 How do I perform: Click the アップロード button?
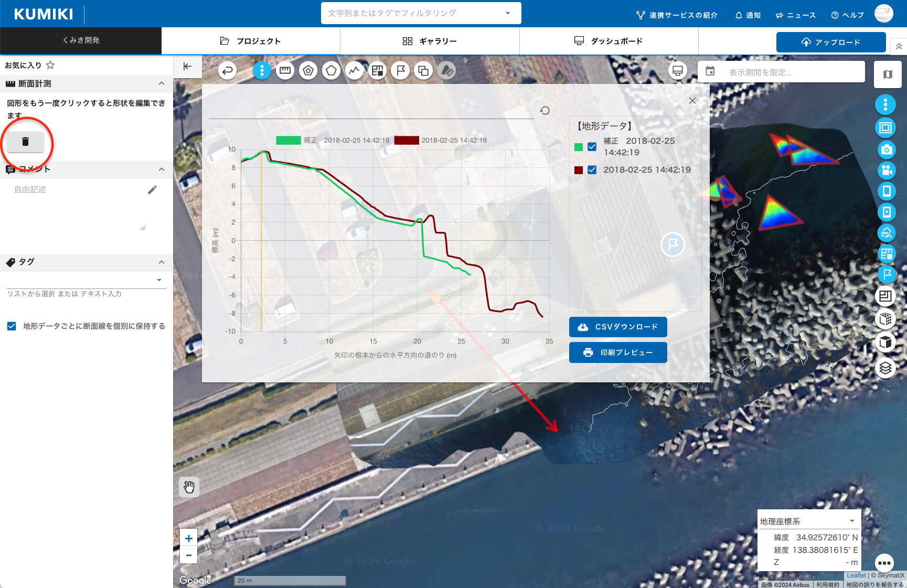(x=831, y=42)
